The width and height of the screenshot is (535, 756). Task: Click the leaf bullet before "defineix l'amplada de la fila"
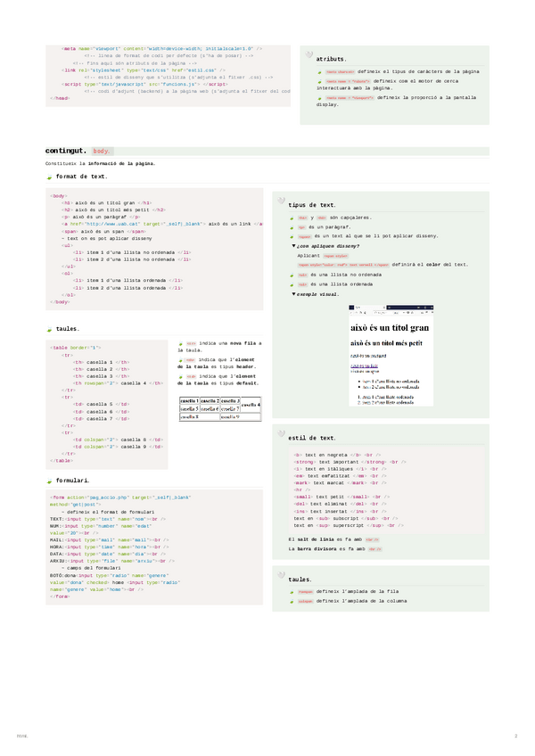pyautogui.click(x=292, y=591)
